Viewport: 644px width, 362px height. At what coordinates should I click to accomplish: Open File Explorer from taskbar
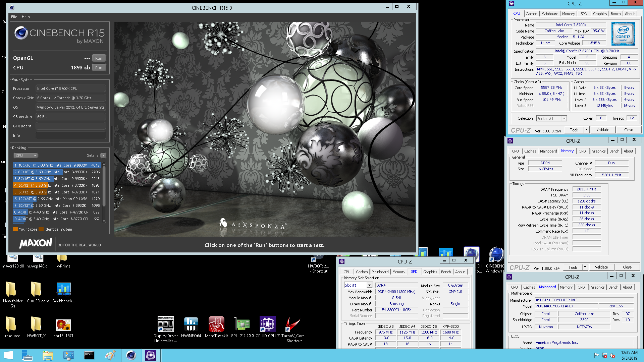pyautogui.click(x=48, y=355)
